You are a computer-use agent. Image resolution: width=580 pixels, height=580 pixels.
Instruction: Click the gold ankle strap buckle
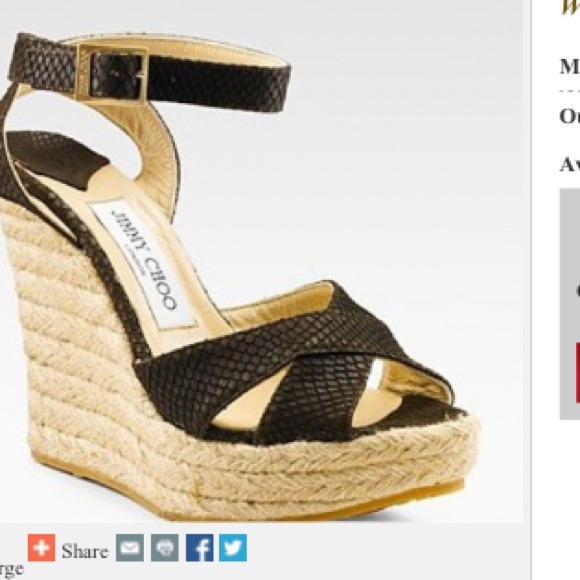pos(112,73)
